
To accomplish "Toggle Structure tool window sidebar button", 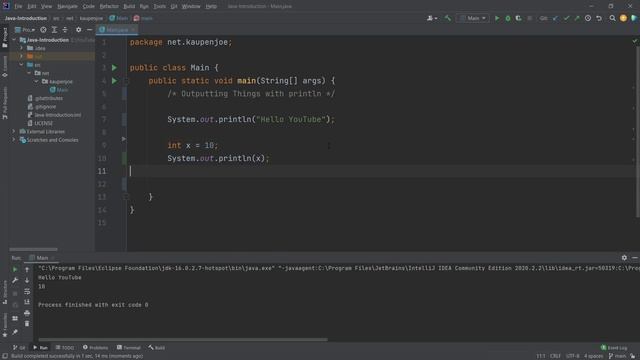I will [4, 293].
